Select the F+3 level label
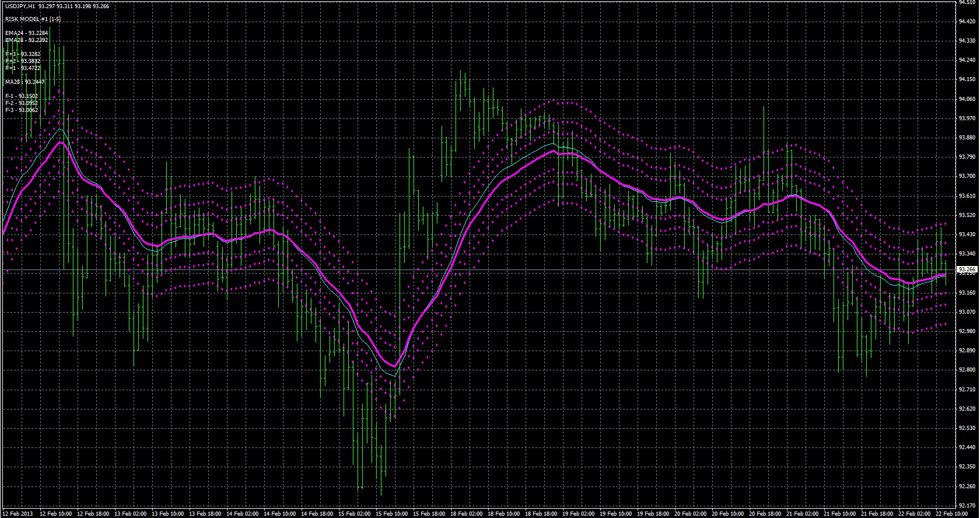The image size is (980, 518). (x=23, y=54)
